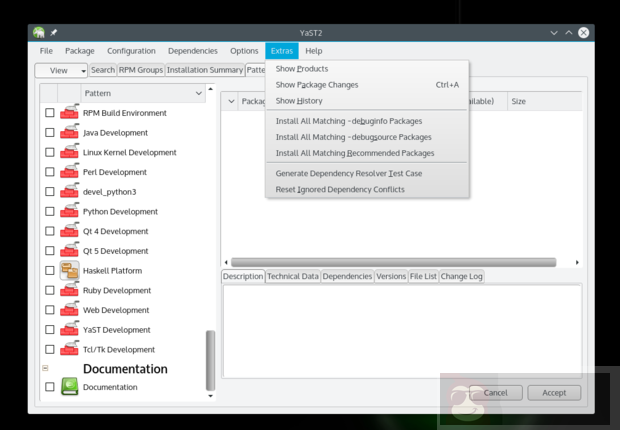The width and height of the screenshot is (620, 430).
Task: Click the Python Development pattern icon
Action: [69, 211]
